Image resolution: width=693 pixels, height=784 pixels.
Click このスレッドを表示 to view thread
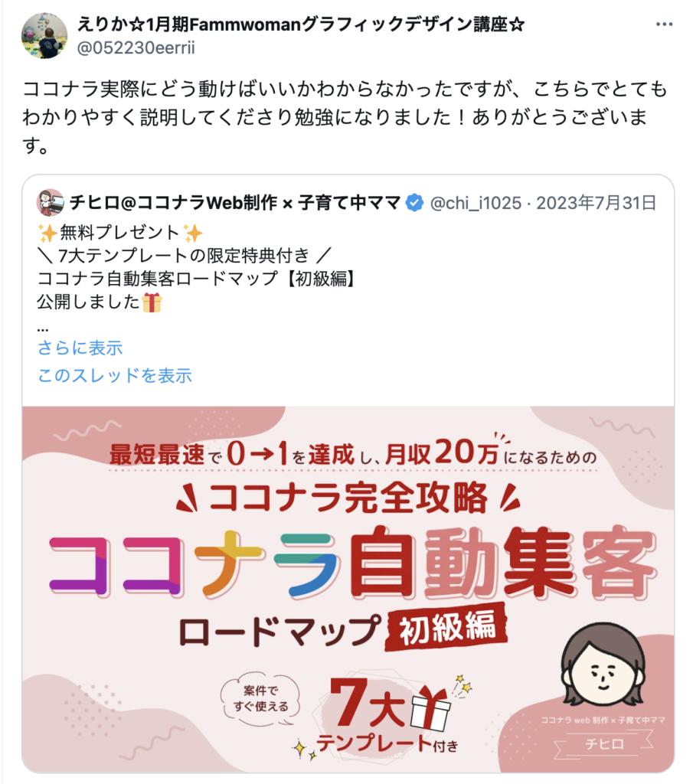tap(115, 375)
